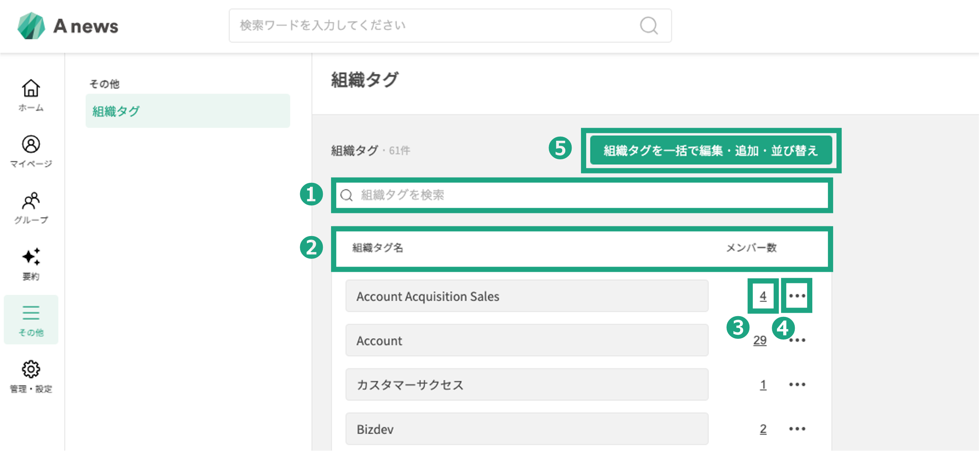Expand the ellipsis menu for カスタマーサクセス

point(797,385)
